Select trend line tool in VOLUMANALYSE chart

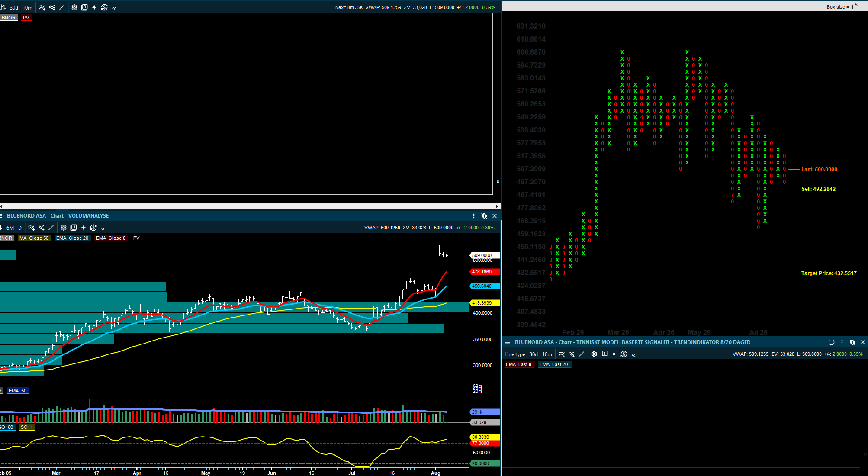coord(51,228)
